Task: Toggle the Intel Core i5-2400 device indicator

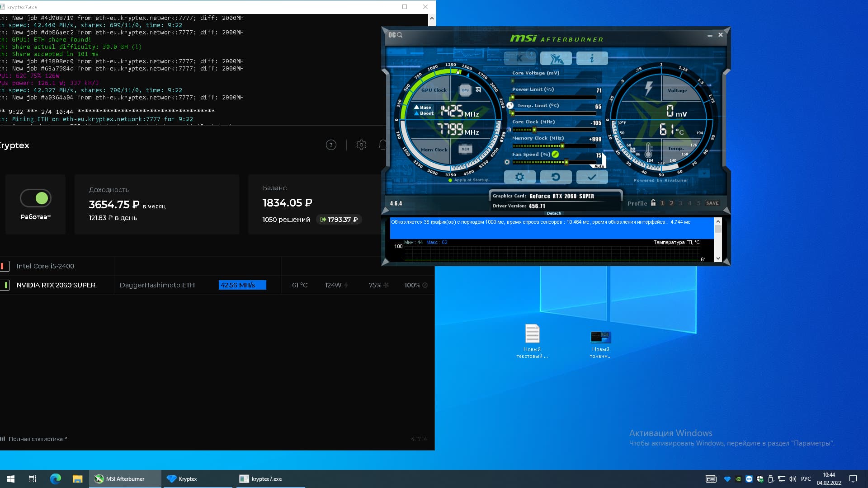Action: (4, 266)
